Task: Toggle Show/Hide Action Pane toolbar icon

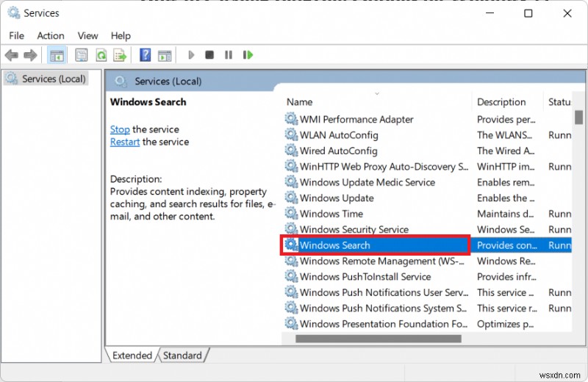Action: click(165, 56)
